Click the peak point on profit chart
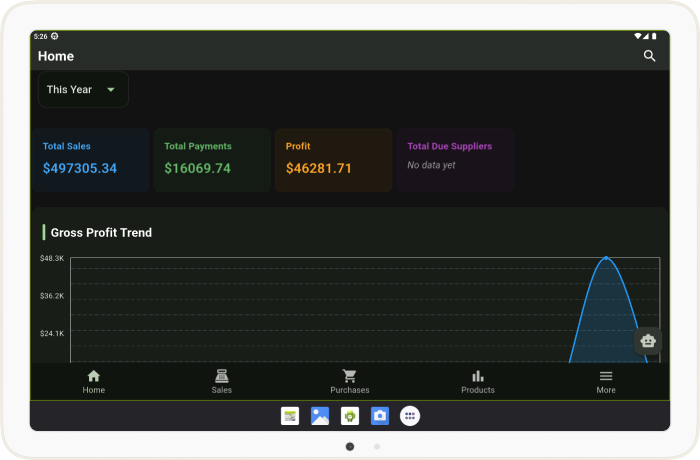Screen dimensions: 700x460 pos(606,258)
